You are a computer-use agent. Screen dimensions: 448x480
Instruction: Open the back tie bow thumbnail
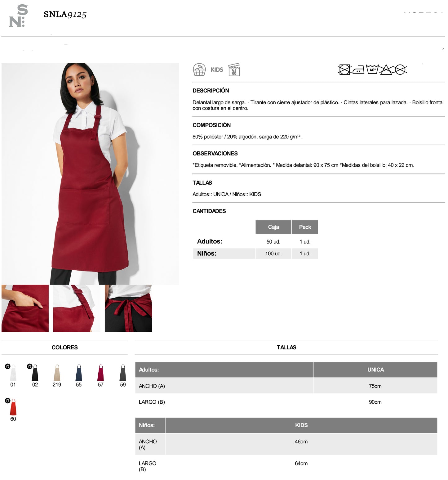[x=128, y=308]
